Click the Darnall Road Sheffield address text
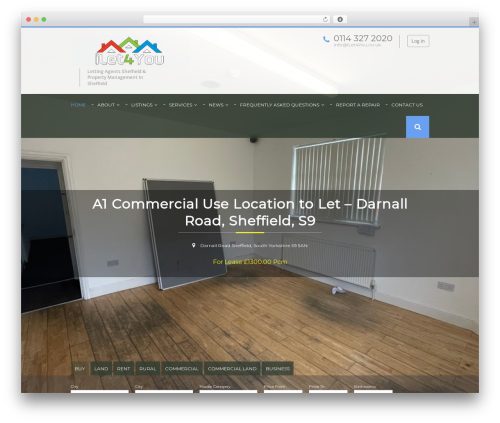The width and height of the screenshot is (500, 423). [253, 245]
